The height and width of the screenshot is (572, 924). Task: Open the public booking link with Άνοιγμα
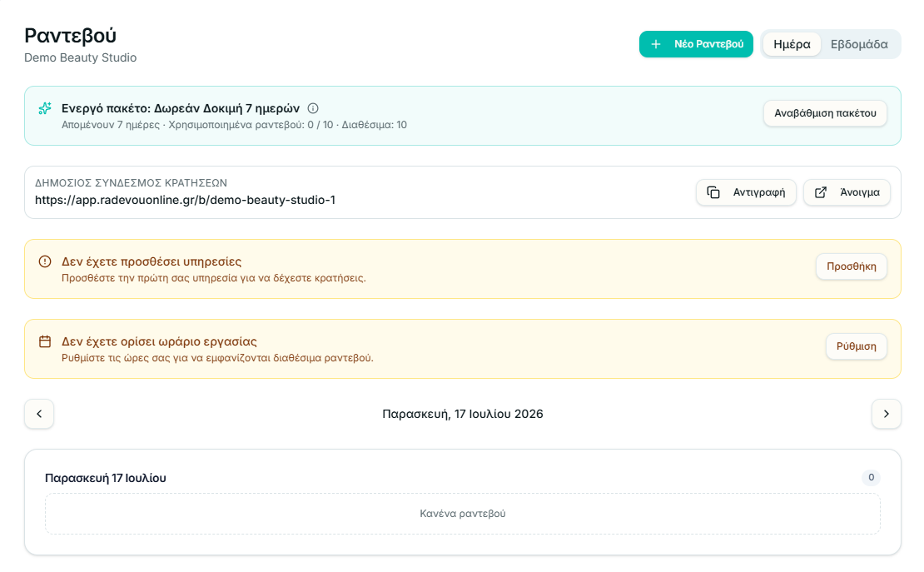click(847, 192)
